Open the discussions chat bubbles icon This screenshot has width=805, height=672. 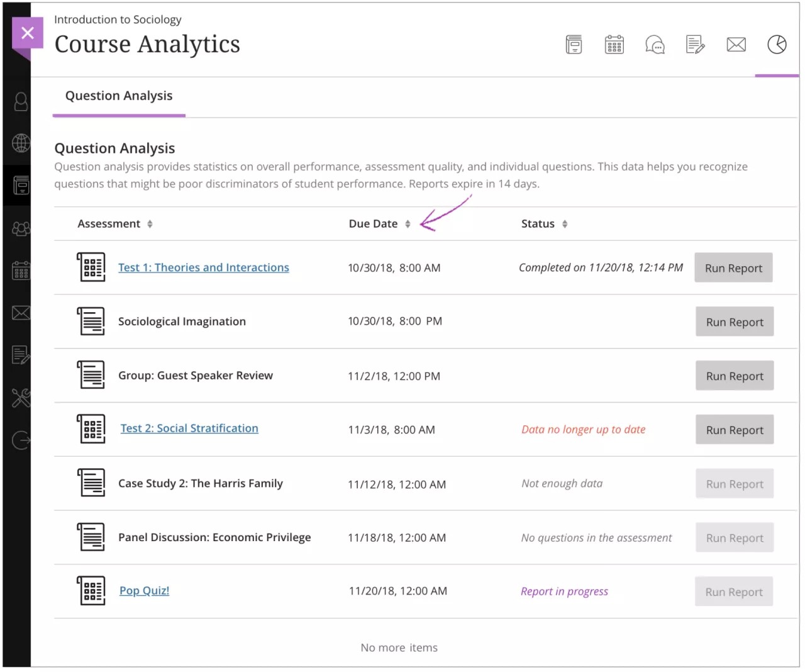(655, 44)
